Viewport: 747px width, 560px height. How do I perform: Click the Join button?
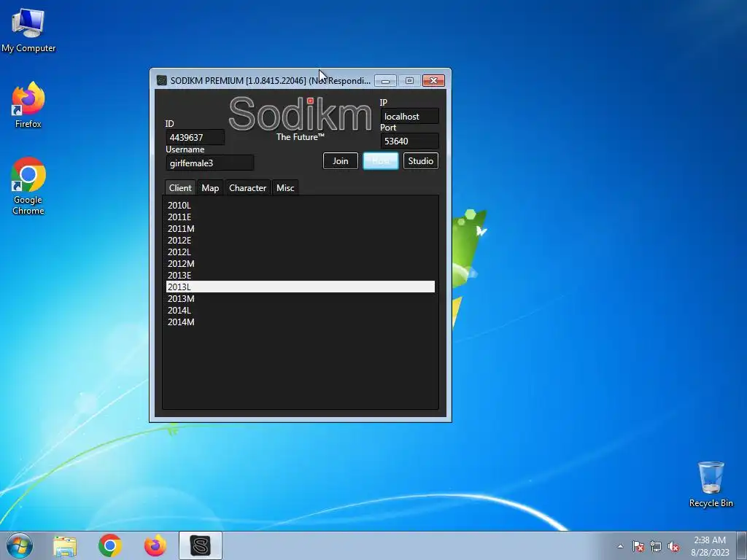point(340,161)
